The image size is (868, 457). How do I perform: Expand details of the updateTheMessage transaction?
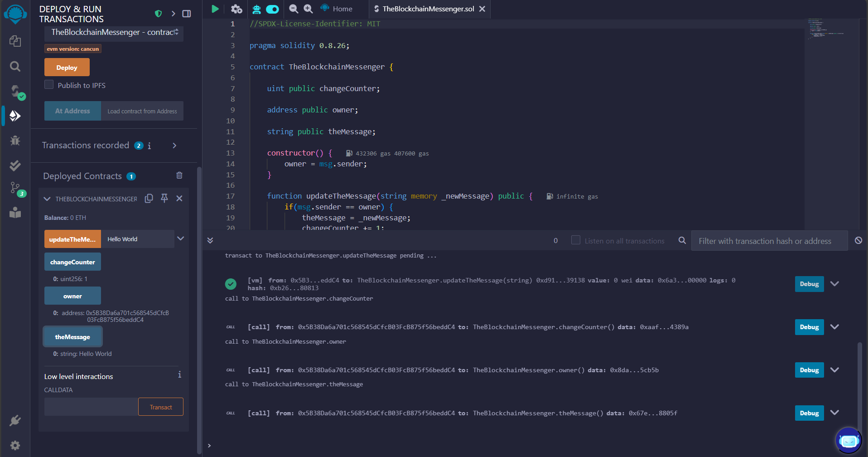coord(835,283)
